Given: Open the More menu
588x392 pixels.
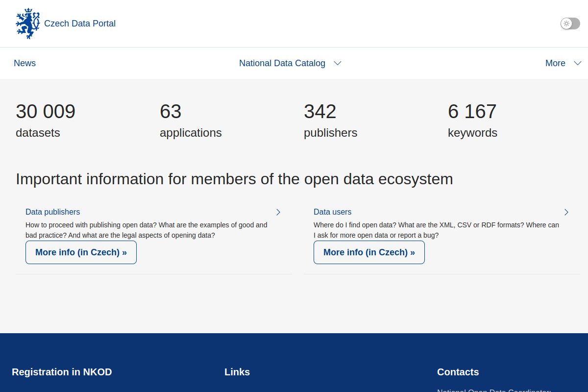Looking at the screenshot, I should click(555, 63).
